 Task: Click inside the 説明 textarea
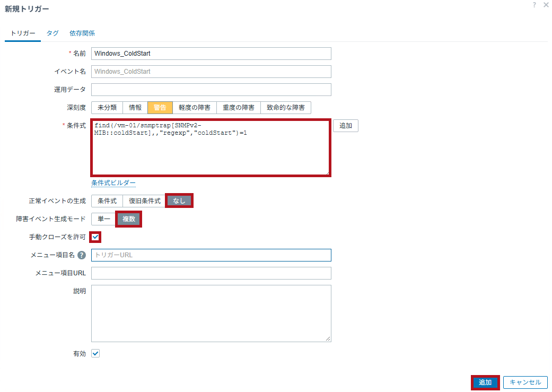211,313
